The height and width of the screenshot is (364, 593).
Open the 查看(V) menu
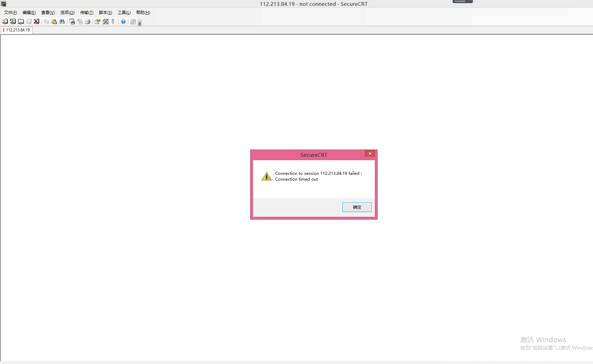pyautogui.click(x=48, y=13)
